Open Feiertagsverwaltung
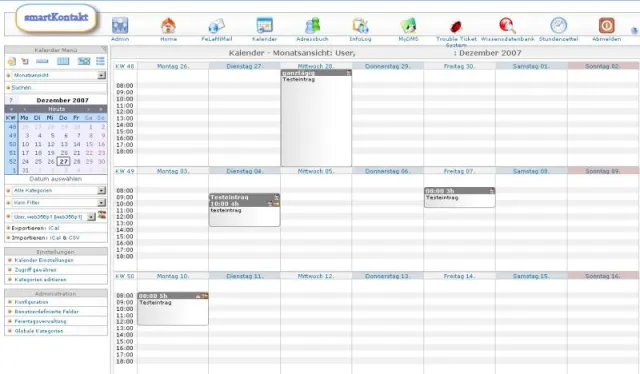 (40, 321)
